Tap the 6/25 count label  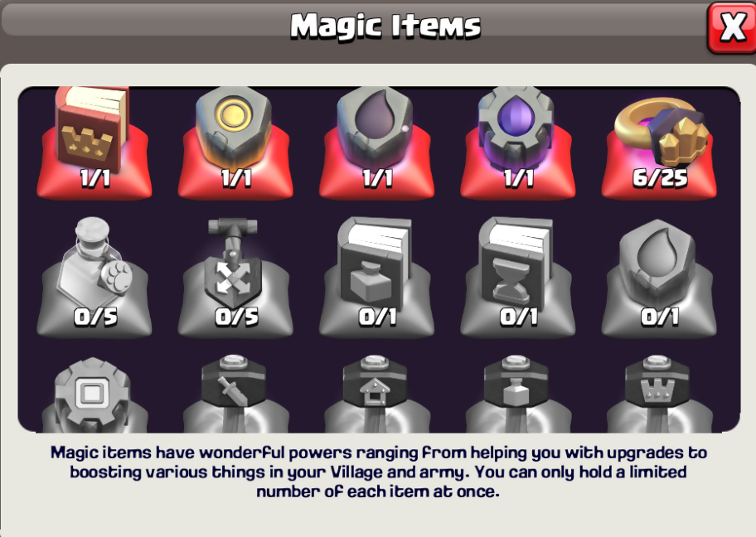660,178
